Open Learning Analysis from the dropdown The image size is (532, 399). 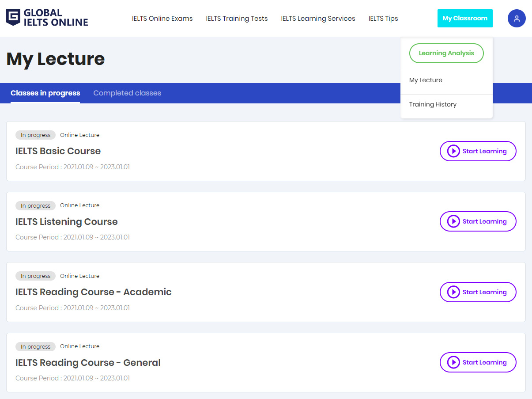[446, 53]
